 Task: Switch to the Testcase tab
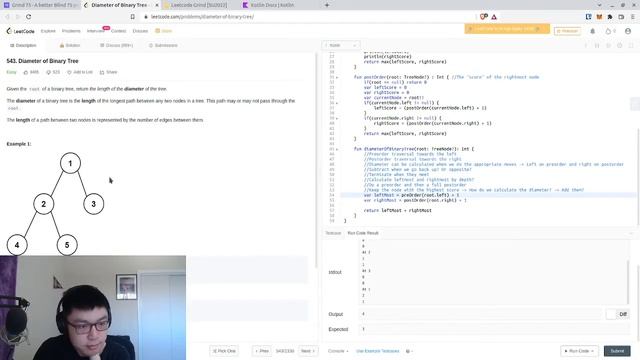tap(333, 233)
